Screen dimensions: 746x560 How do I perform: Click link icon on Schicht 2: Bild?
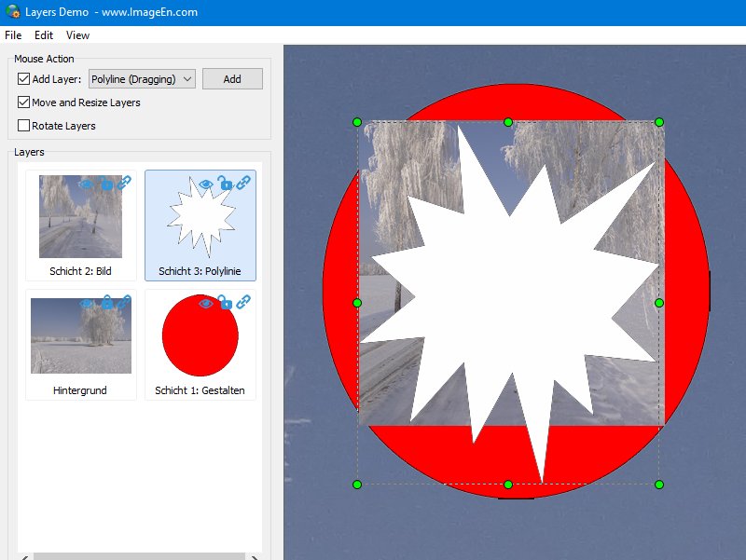(x=124, y=183)
